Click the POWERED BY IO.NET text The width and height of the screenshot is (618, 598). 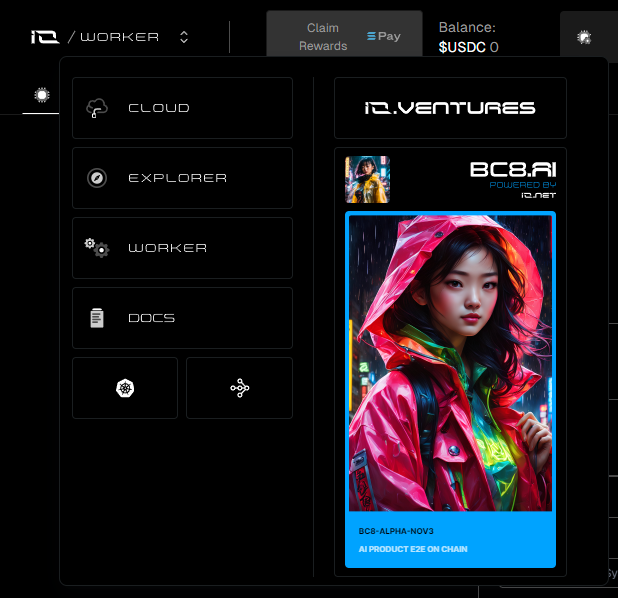point(523,190)
